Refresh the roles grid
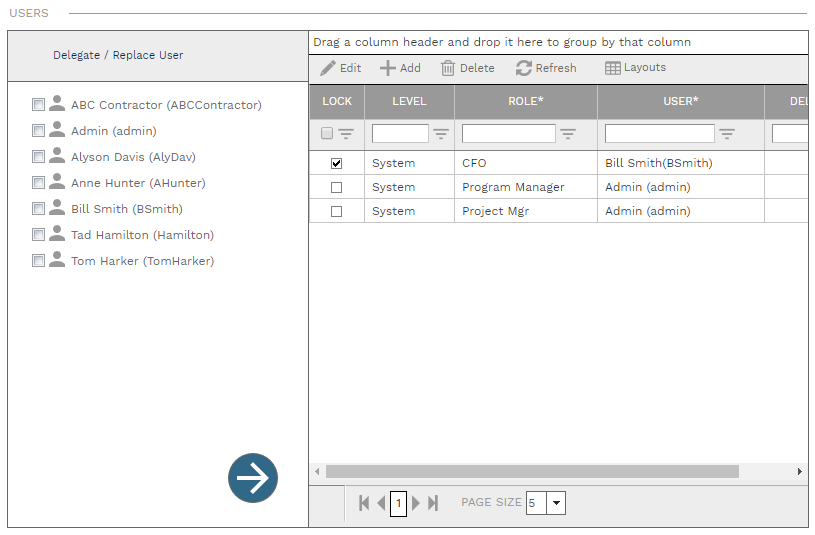Screen dimensions: 815x535 coord(546,68)
